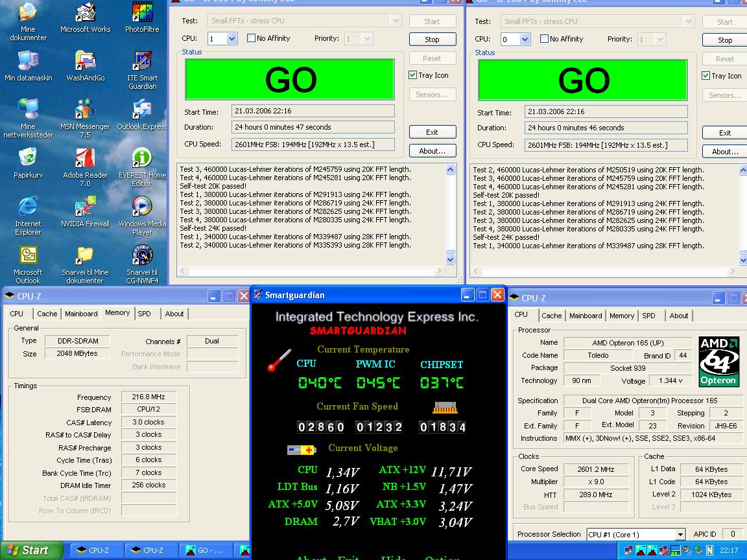Click the CPU Speed field in right window

tap(606, 145)
